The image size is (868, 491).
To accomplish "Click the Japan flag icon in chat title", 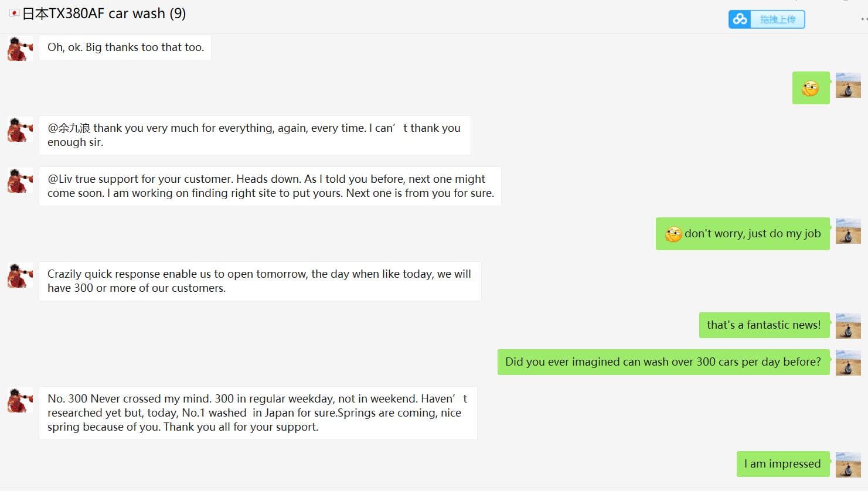I will click(x=13, y=13).
